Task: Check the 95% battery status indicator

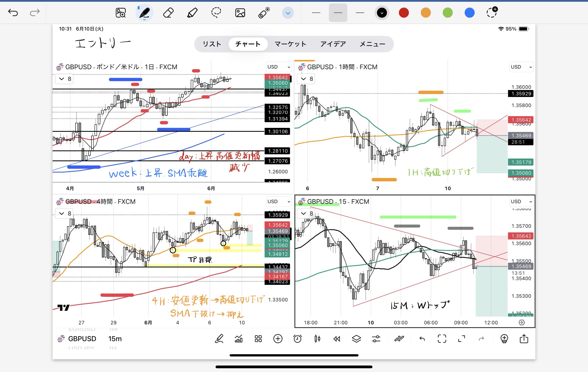Action: [517, 29]
